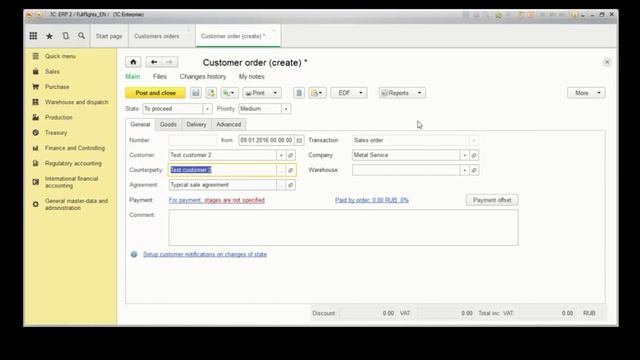Switch to the Start page tab

point(109,36)
